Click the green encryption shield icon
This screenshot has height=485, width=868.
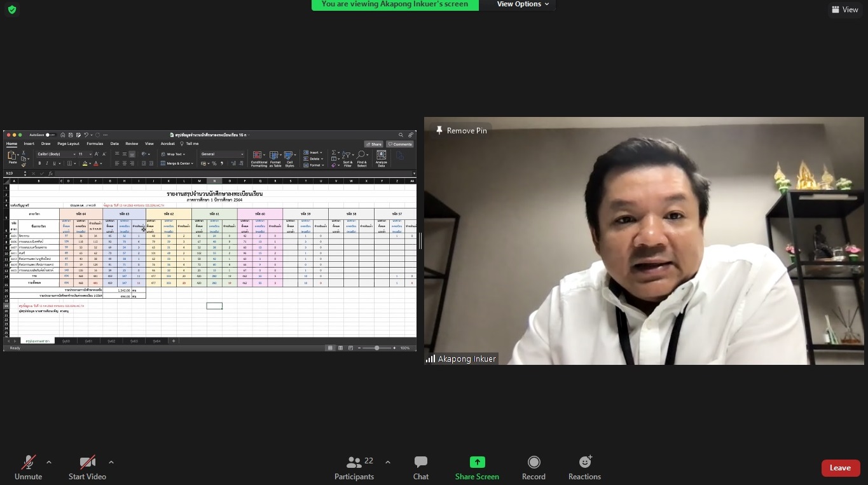pos(11,10)
